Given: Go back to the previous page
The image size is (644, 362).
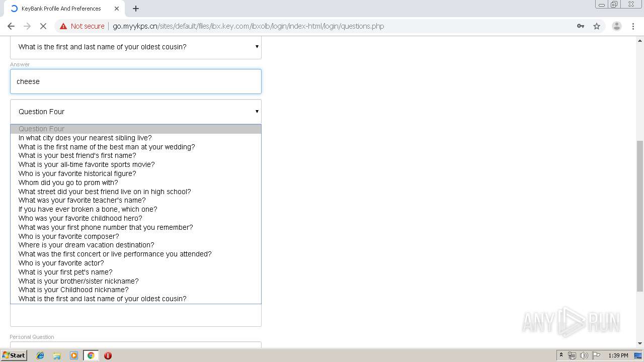Looking at the screenshot, I should click(11, 26).
